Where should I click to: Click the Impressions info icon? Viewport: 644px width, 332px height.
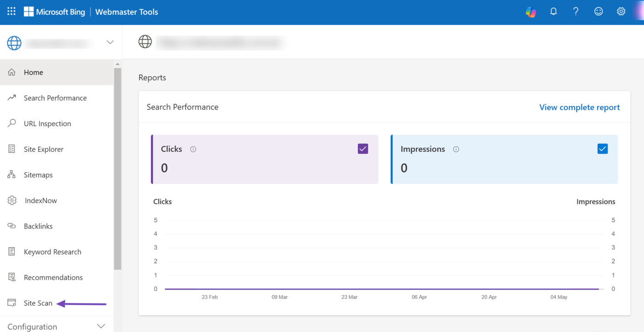click(x=456, y=149)
